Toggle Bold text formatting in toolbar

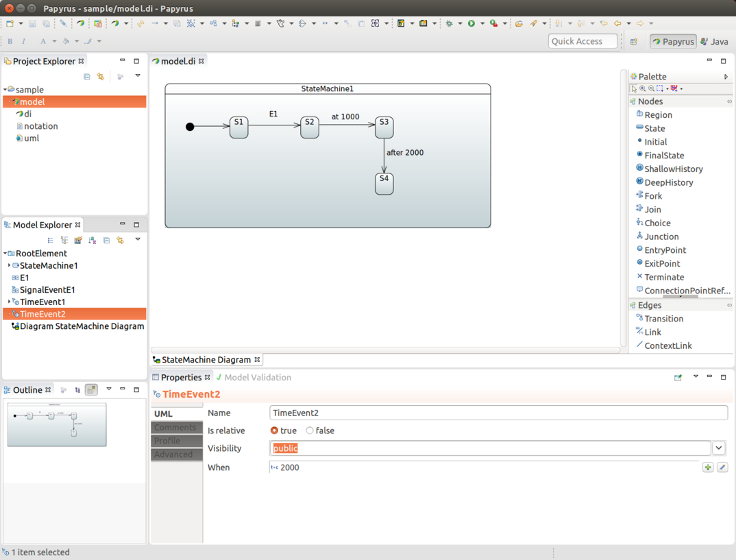tap(10, 41)
